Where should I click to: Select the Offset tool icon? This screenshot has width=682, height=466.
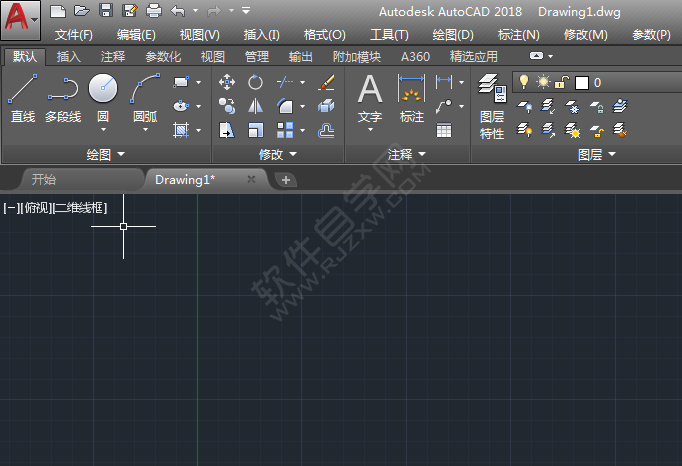(x=326, y=130)
